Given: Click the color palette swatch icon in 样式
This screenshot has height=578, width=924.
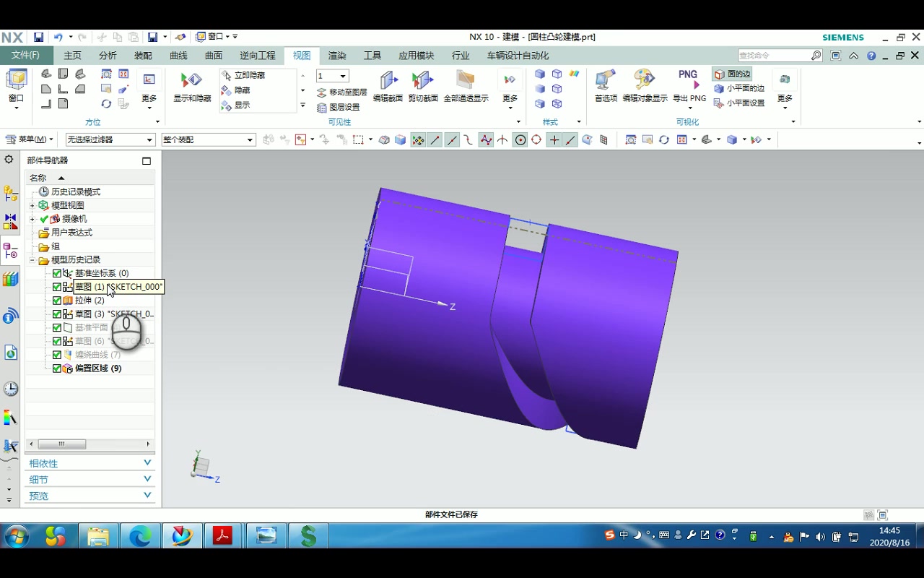Looking at the screenshot, I should click(x=574, y=74).
